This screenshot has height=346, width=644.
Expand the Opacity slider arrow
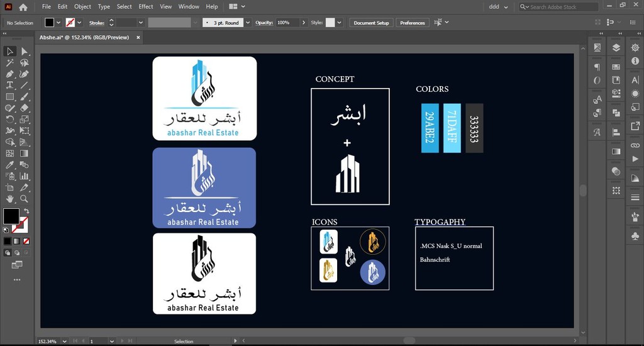point(304,23)
